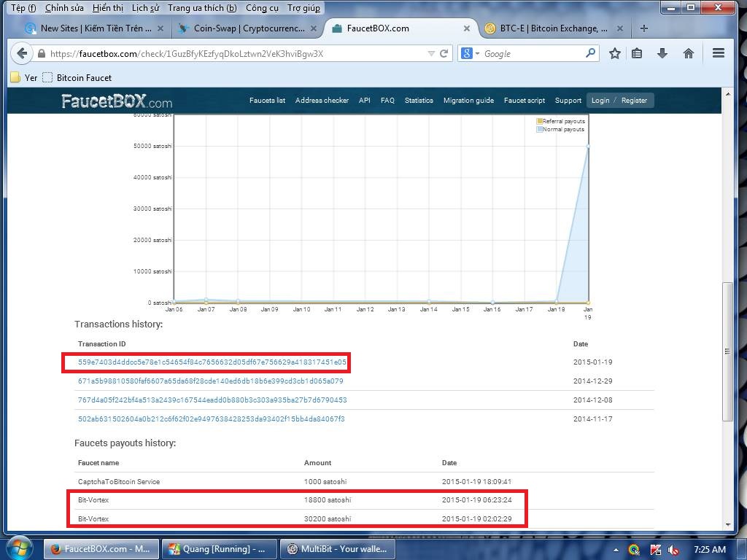
Task: Show hidden tray icons arrow
Action: 616,550
